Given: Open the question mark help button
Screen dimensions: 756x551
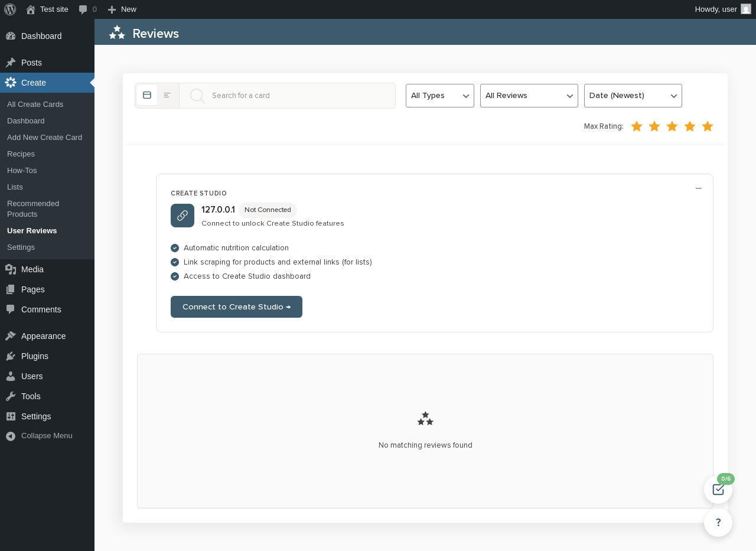Looking at the screenshot, I should pos(718,523).
